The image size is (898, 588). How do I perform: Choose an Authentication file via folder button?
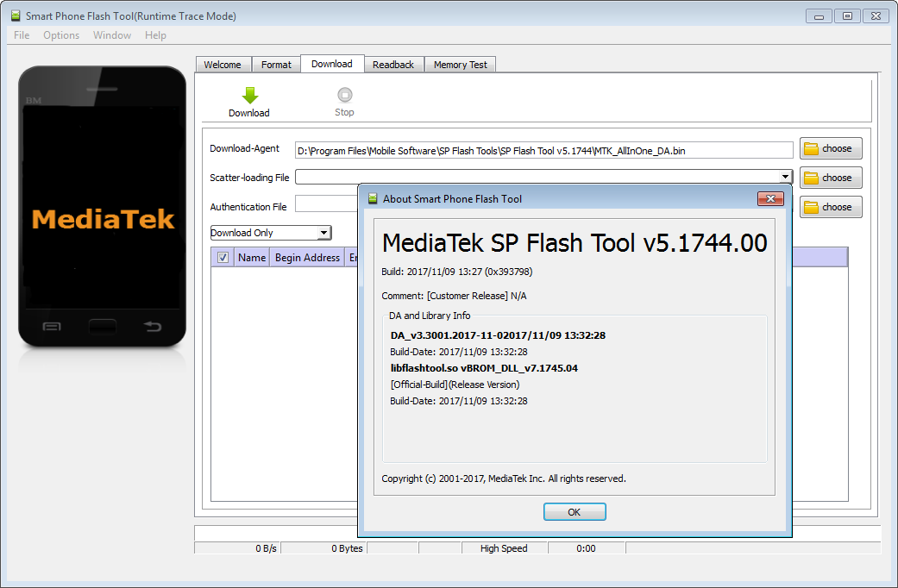pos(831,207)
